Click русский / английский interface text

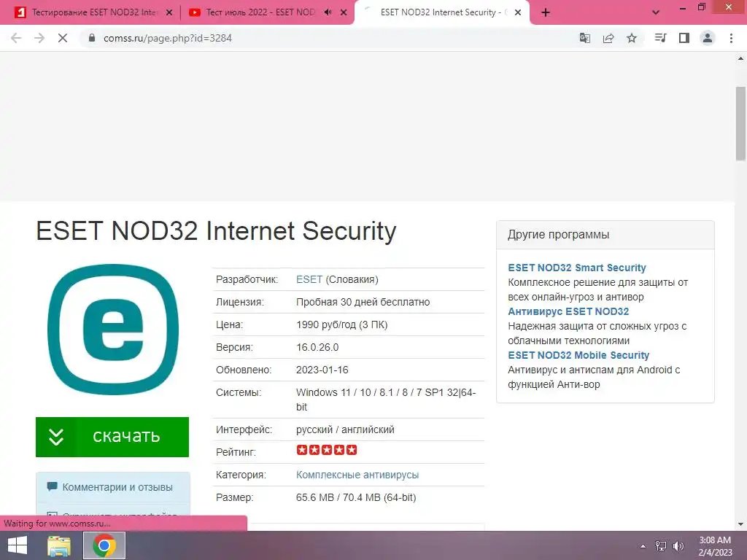[x=345, y=429]
